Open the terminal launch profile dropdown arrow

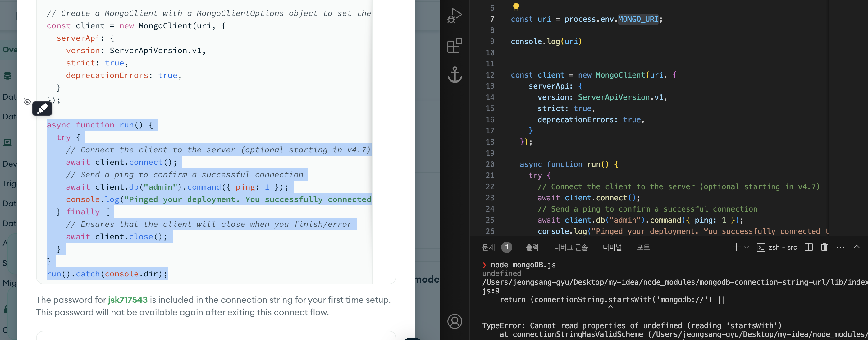[x=747, y=248]
